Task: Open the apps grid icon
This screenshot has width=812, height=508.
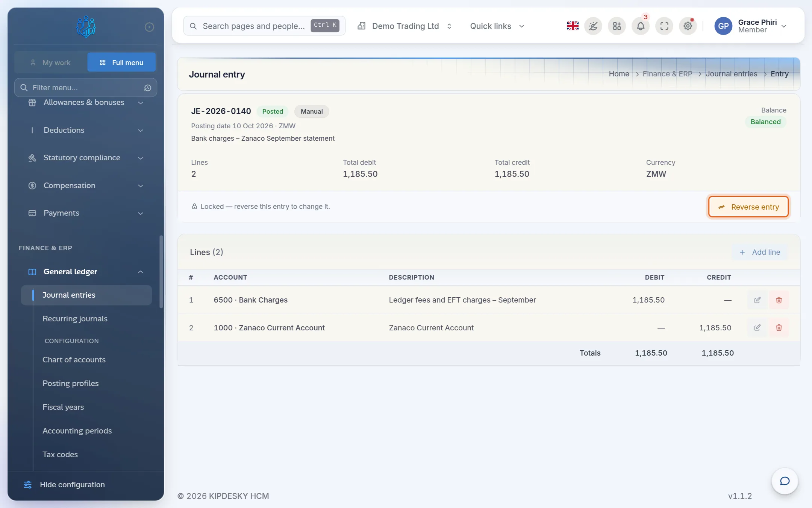Action: 617,26
